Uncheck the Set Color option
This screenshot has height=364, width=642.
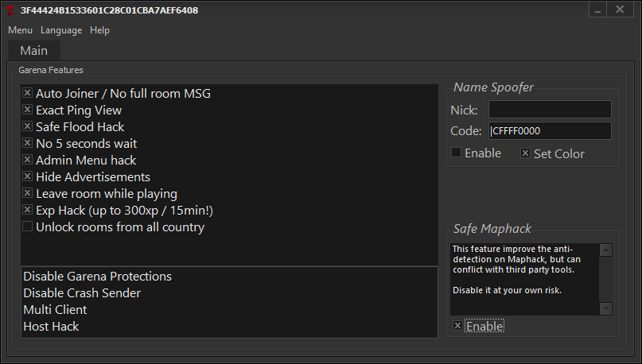(x=525, y=153)
